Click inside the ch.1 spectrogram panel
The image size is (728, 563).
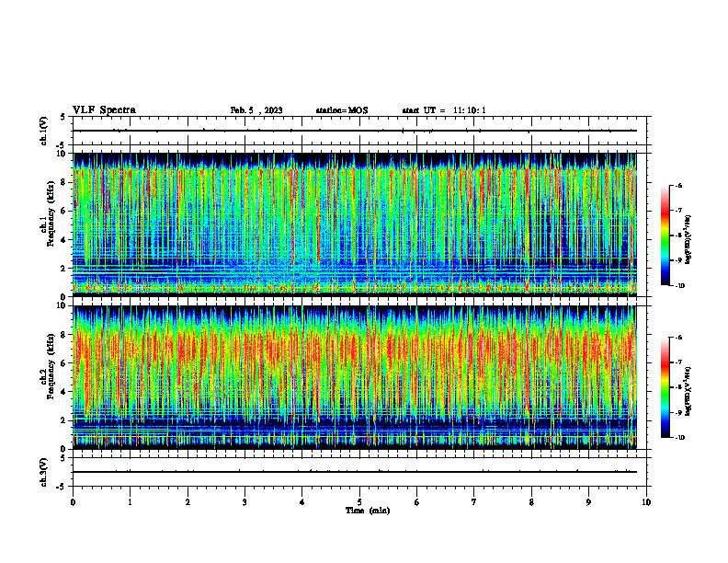355,224
